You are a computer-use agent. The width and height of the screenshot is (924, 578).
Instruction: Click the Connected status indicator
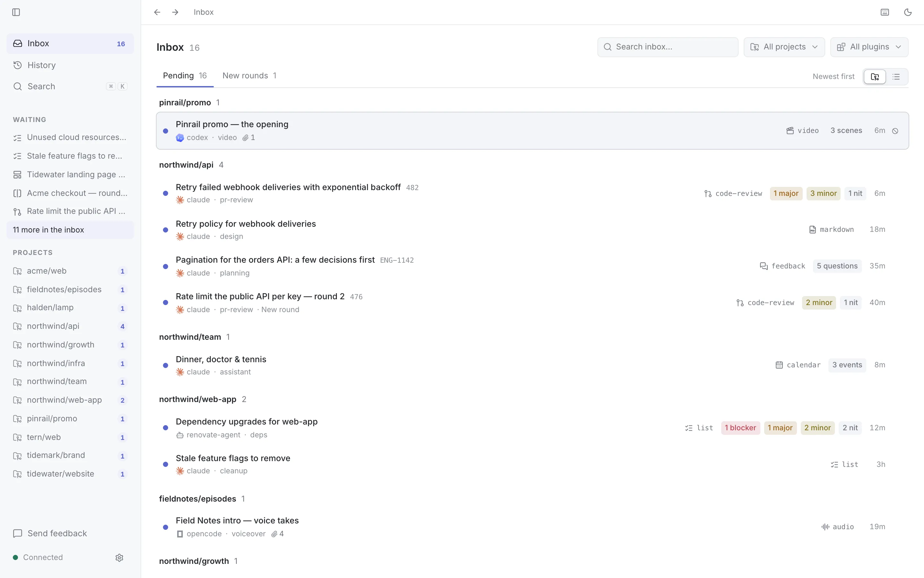point(38,557)
